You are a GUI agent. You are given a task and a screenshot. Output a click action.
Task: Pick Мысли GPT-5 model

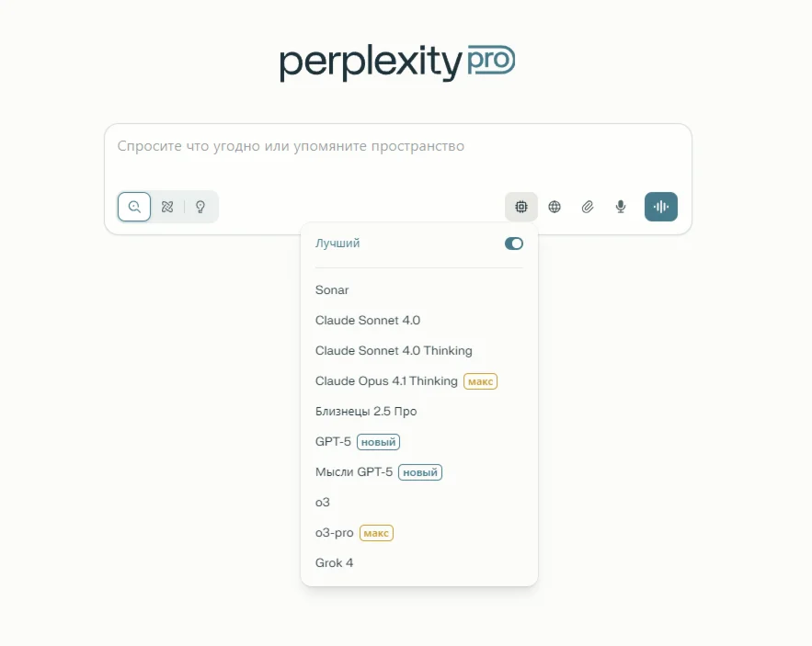[x=354, y=472]
